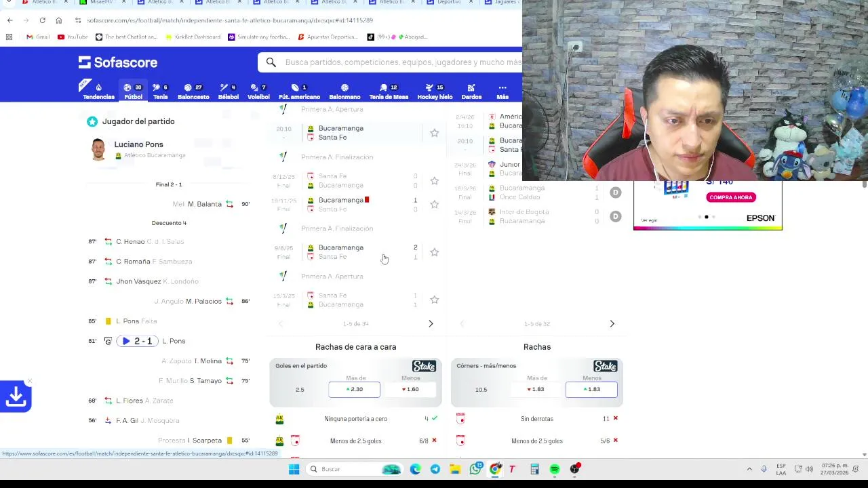Image resolution: width=868 pixels, height=488 pixels.
Task: Open the Tendencias sports section
Action: click(x=98, y=91)
